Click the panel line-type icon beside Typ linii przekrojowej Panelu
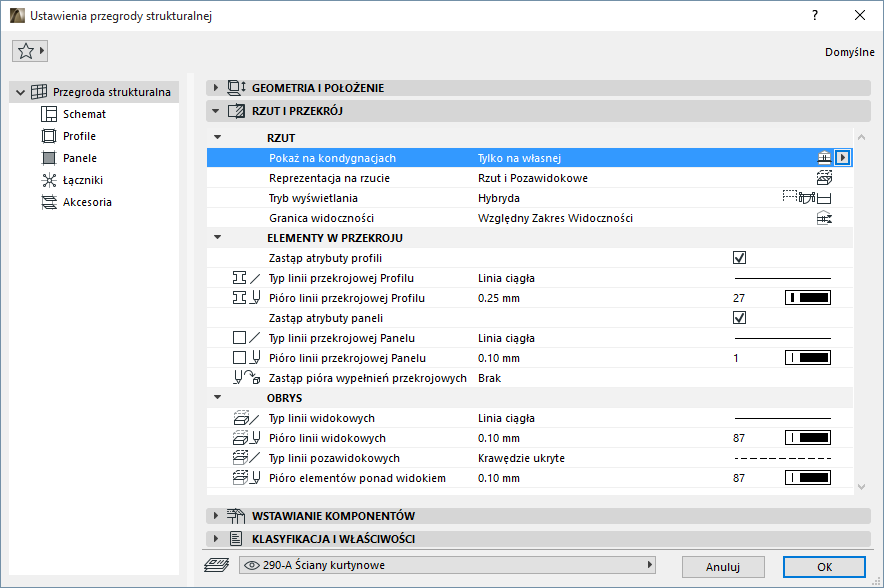Image resolution: width=884 pixels, height=588 pixels. (x=246, y=338)
